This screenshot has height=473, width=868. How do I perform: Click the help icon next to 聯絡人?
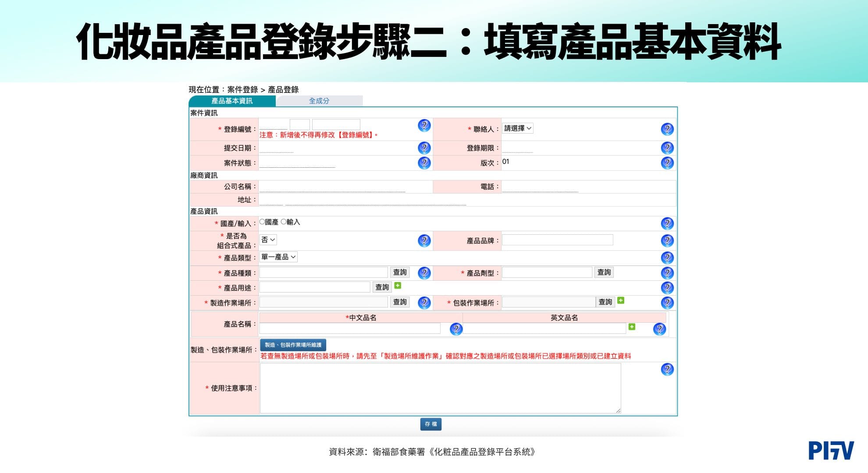click(x=667, y=129)
